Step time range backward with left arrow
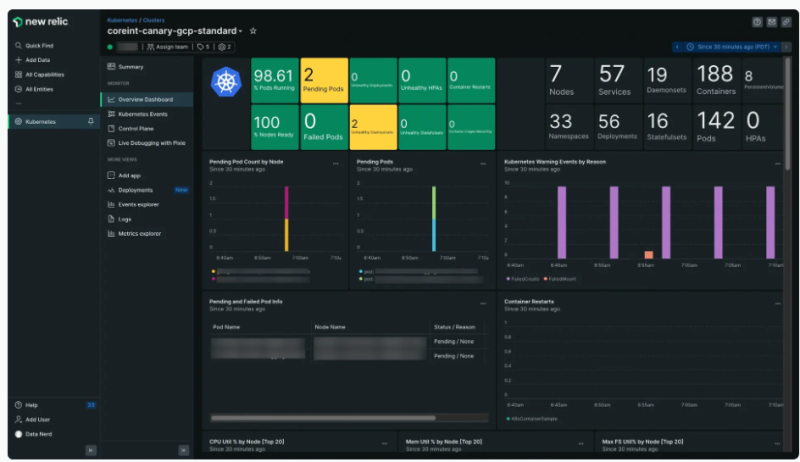This screenshot has width=800, height=462. (x=678, y=47)
